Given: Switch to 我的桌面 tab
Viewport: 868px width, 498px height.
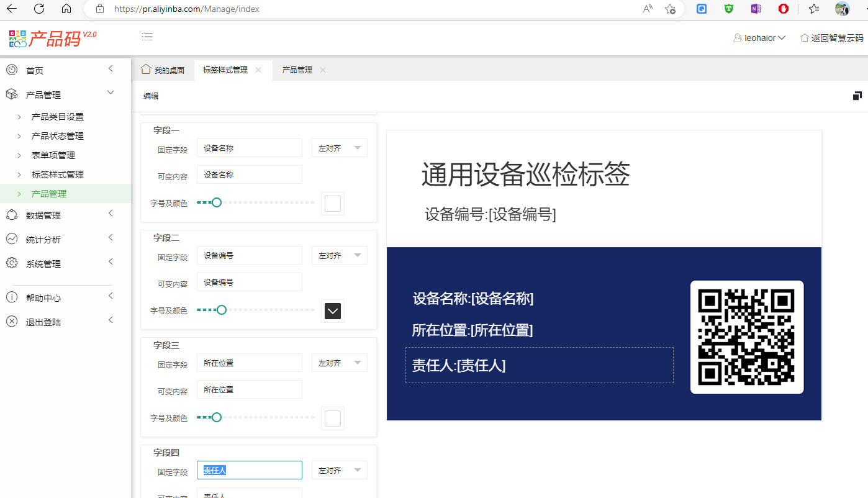Looking at the screenshot, I should pos(163,70).
